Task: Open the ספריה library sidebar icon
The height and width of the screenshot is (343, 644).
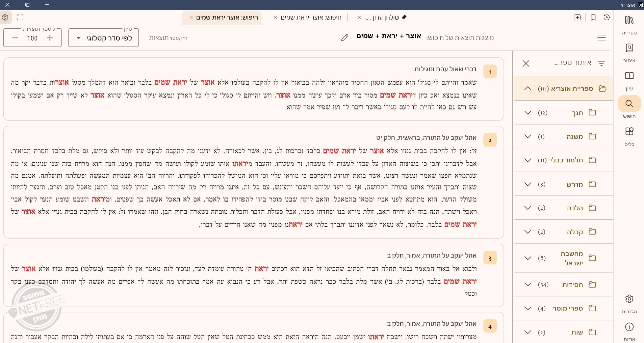Action: (629, 24)
